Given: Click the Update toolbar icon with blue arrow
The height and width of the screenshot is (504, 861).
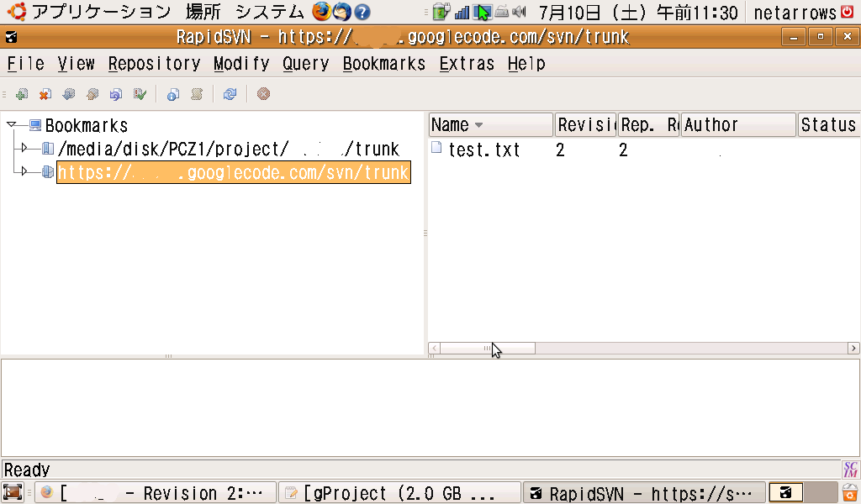Looking at the screenshot, I should [x=69, y=94].
